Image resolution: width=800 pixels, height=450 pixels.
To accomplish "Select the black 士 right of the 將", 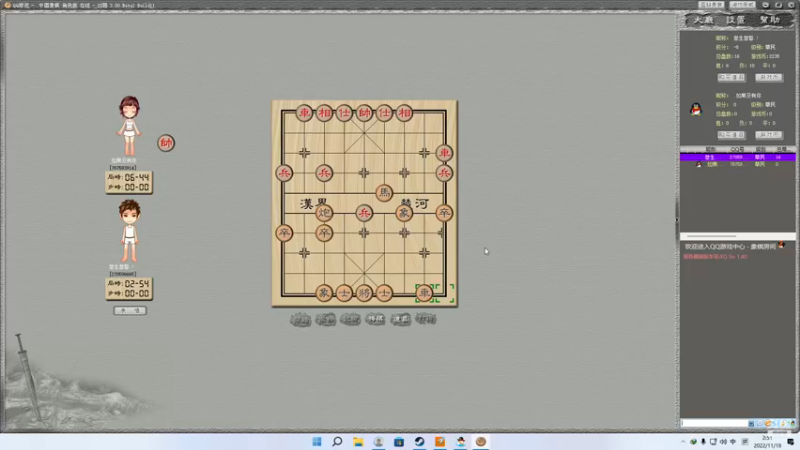I will [x=384, y=293].
